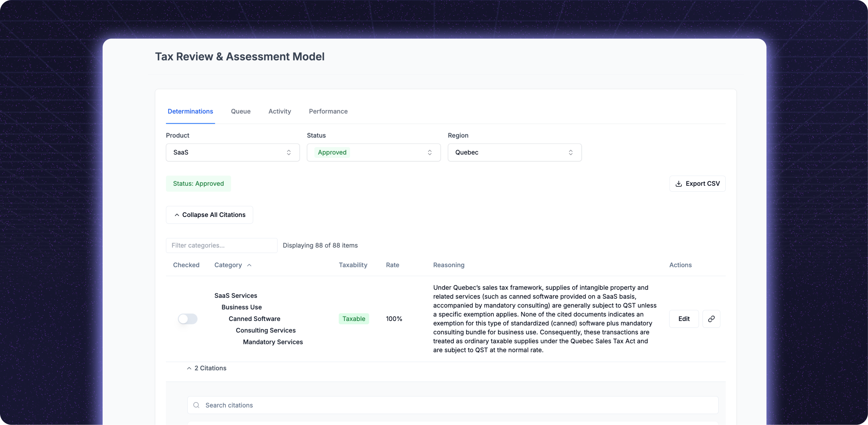868x425 pixels.
Task: Focus the Filter categories input field
Action: pos(221,245)
